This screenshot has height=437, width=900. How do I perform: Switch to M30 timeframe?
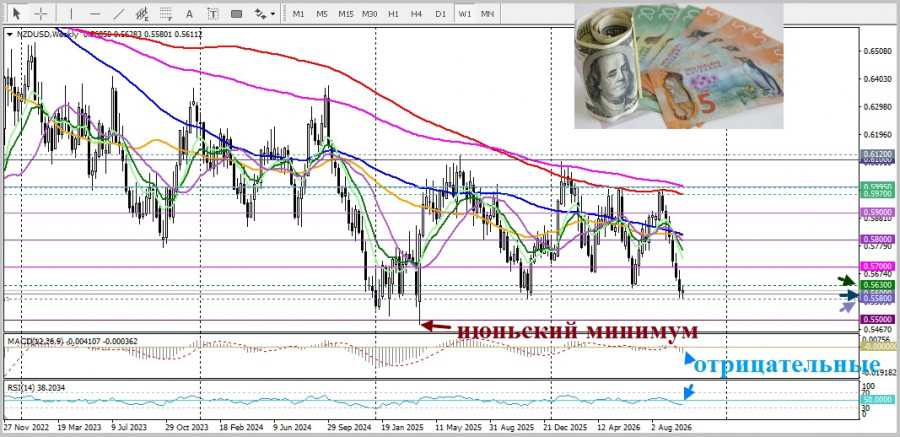pos(370,13)
